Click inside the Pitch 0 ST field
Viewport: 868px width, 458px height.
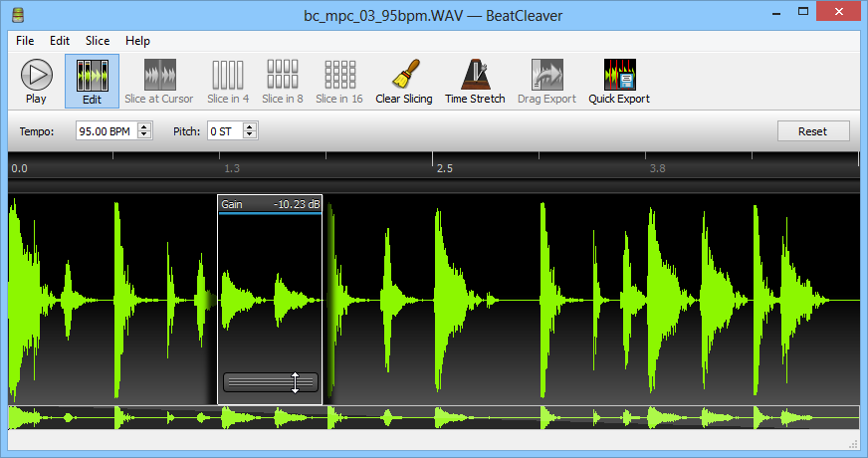pos(225,131)
